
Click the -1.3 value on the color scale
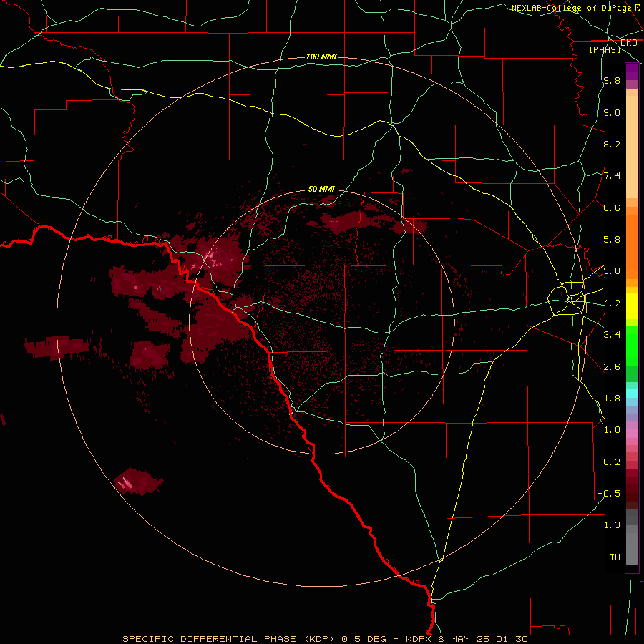pyautogui.click(x=610, y=525)
